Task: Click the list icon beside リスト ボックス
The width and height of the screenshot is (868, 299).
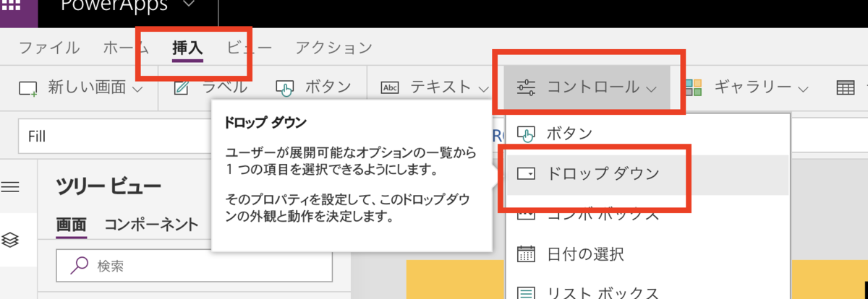Action: coord(526,292)
